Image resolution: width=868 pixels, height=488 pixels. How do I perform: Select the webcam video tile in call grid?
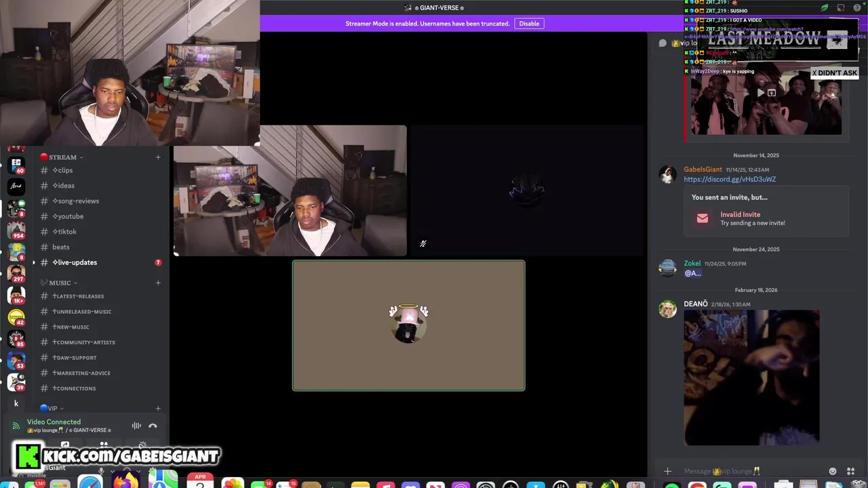coord(290,190)
